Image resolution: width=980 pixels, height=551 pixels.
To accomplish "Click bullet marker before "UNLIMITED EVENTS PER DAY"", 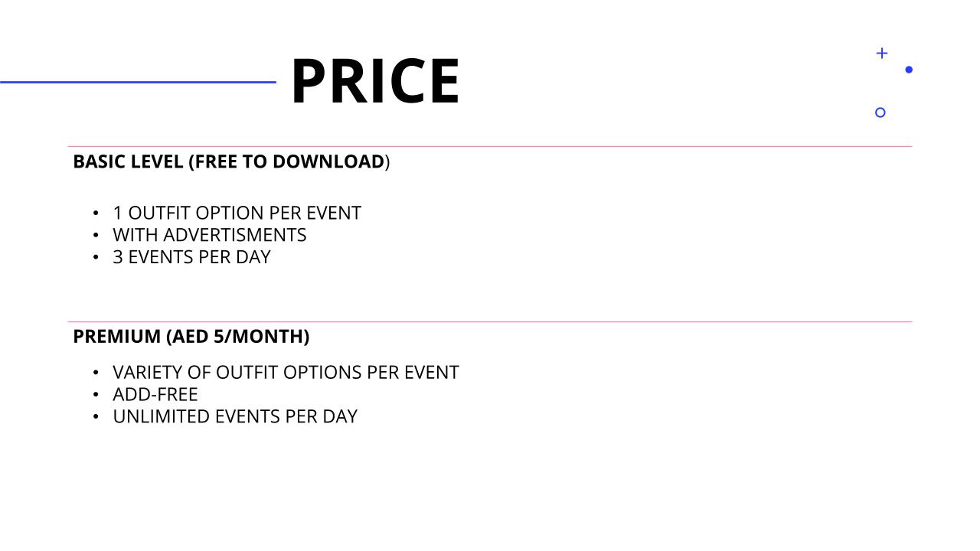I will click(96, 417).
